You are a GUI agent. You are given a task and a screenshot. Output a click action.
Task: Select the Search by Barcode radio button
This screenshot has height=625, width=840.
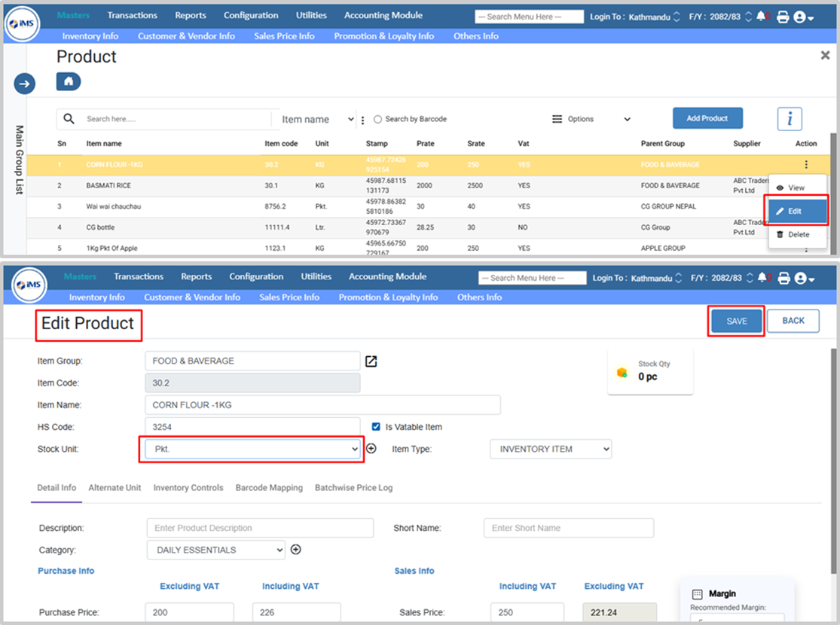click(378, 120)
